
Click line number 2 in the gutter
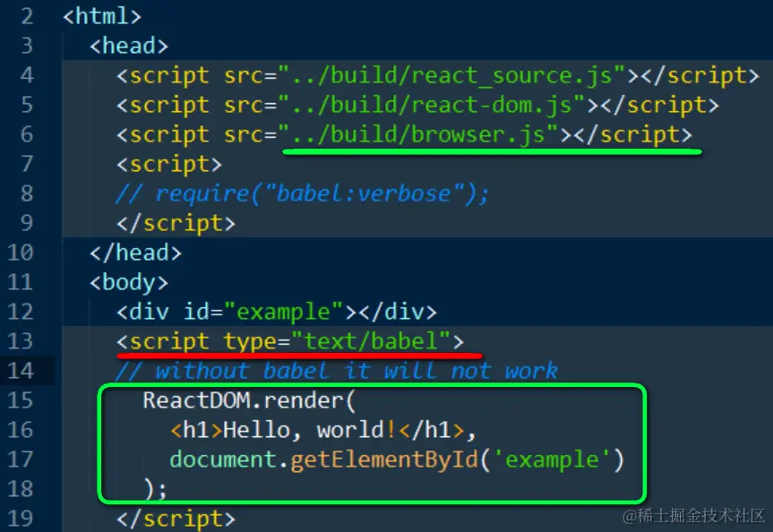click(27, 16)
